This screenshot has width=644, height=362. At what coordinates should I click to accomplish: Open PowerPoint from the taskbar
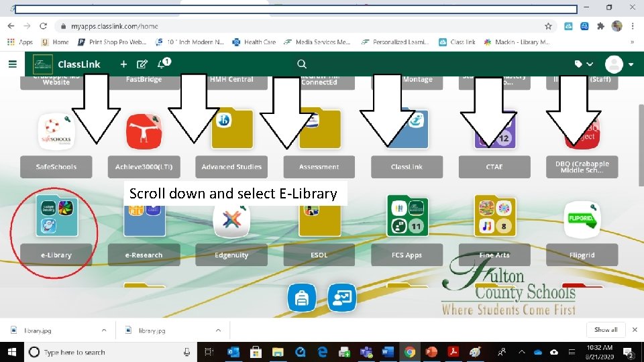click(431, 352)
